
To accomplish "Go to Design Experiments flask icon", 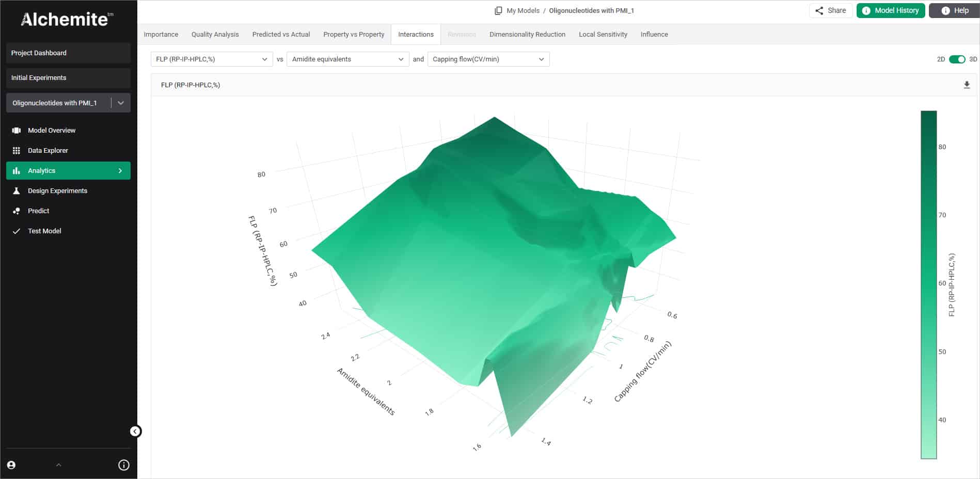I will (17, 191).
